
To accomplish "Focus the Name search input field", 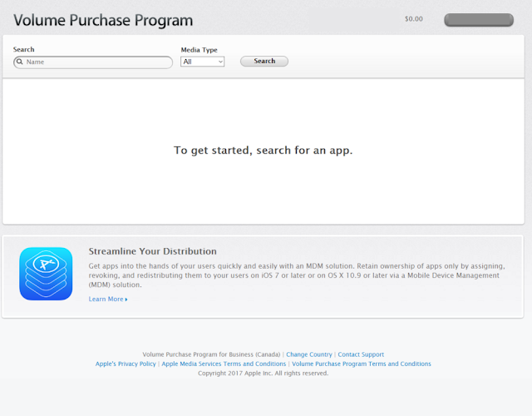I will (93, 62).
